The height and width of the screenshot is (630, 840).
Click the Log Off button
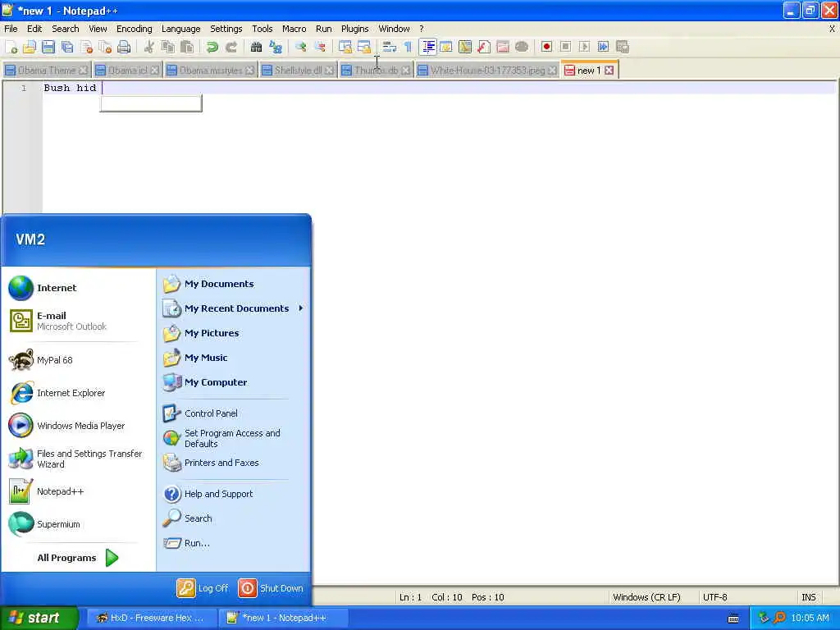pos(203,588)
